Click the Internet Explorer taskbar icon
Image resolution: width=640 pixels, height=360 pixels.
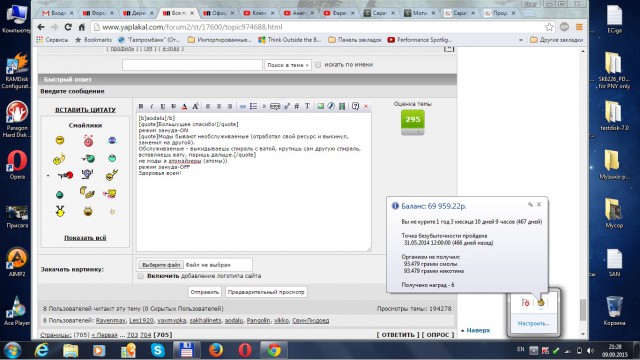41,350
